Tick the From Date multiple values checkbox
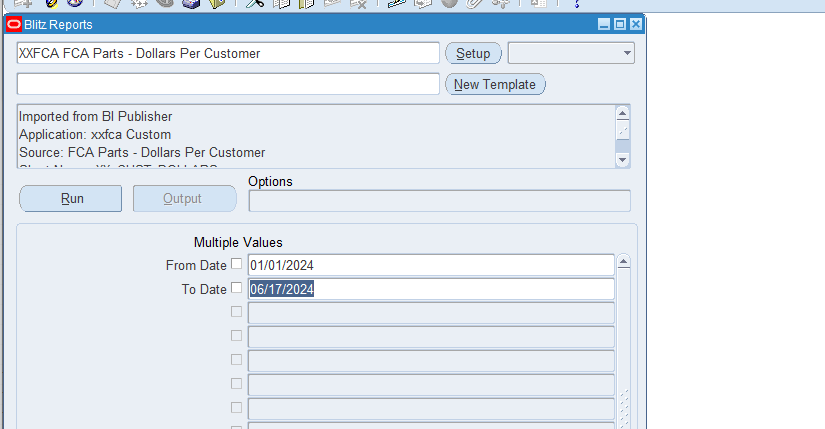 (236, 264)
